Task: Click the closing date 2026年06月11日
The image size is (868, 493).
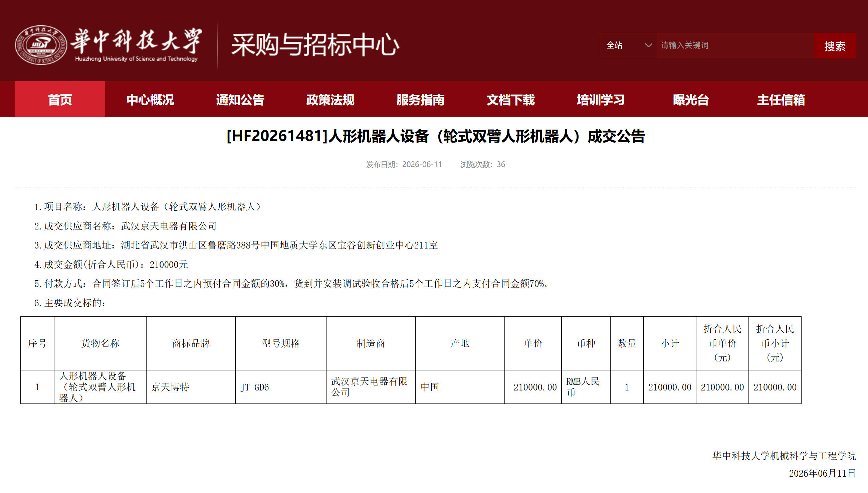Action: [823, 473]
